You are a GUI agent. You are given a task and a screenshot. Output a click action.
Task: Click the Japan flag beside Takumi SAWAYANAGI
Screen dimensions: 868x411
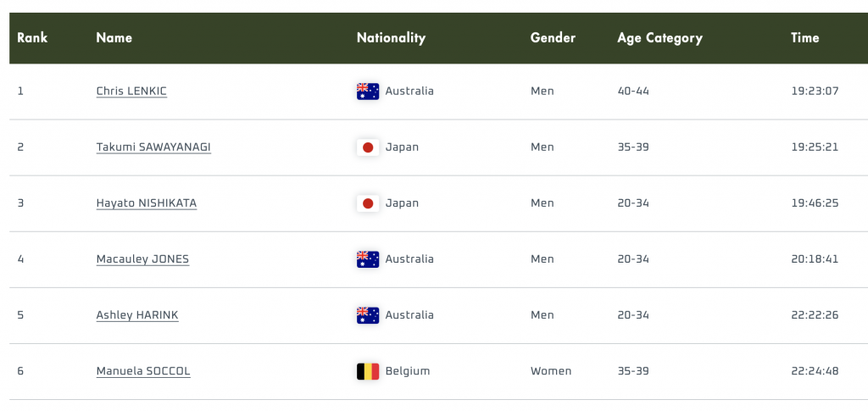click(368, 147)
